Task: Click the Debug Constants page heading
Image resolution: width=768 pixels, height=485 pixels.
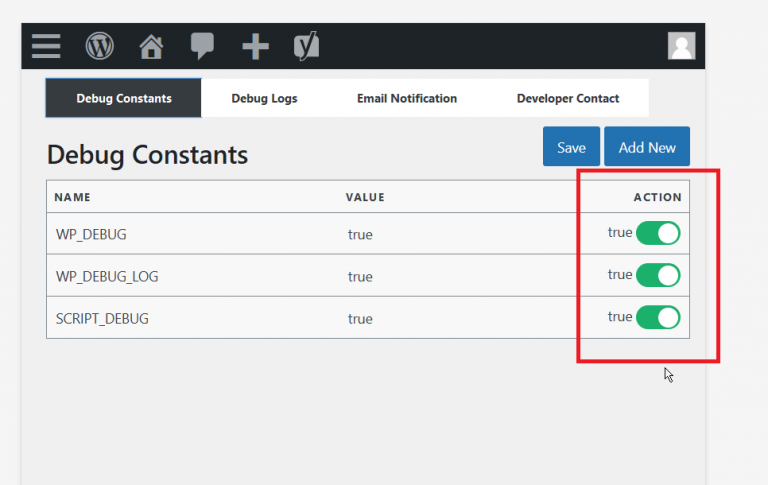Action: pyautogui.click(x=147, y=155)
